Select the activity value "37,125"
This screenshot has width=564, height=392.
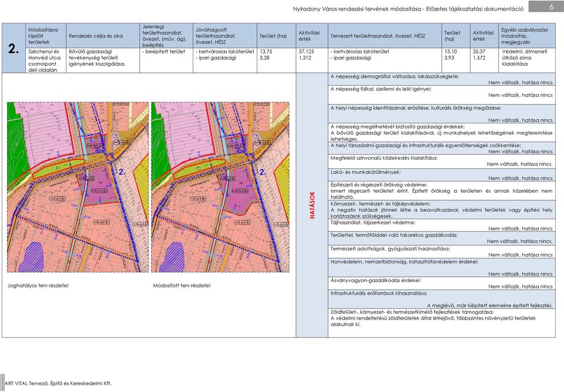click(x=306, y=52)
